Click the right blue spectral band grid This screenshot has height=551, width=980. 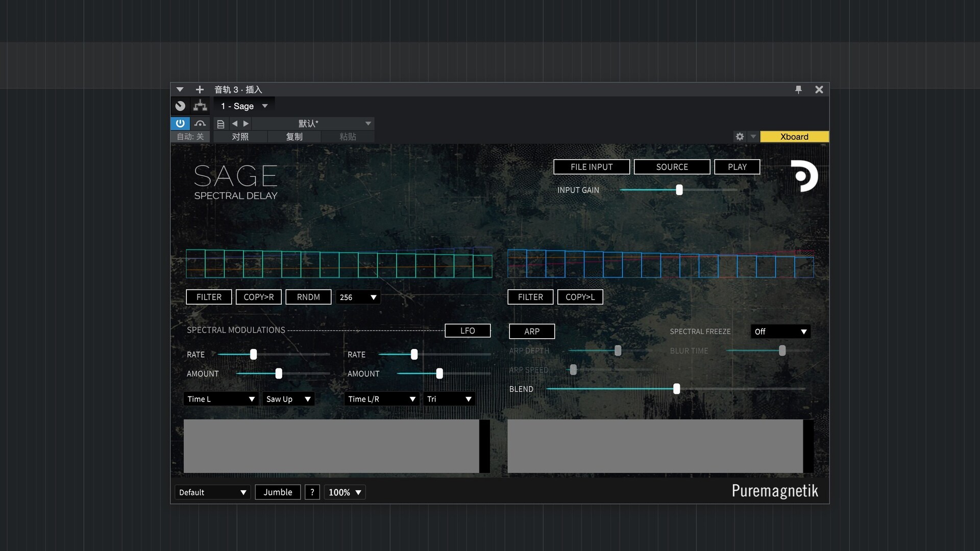click(660, 263)
